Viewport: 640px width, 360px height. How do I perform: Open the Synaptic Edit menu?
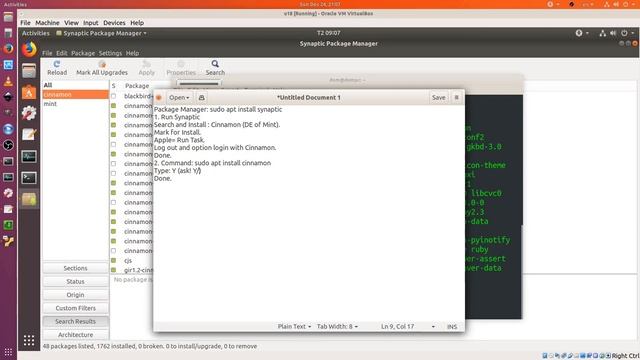(62, 53)
